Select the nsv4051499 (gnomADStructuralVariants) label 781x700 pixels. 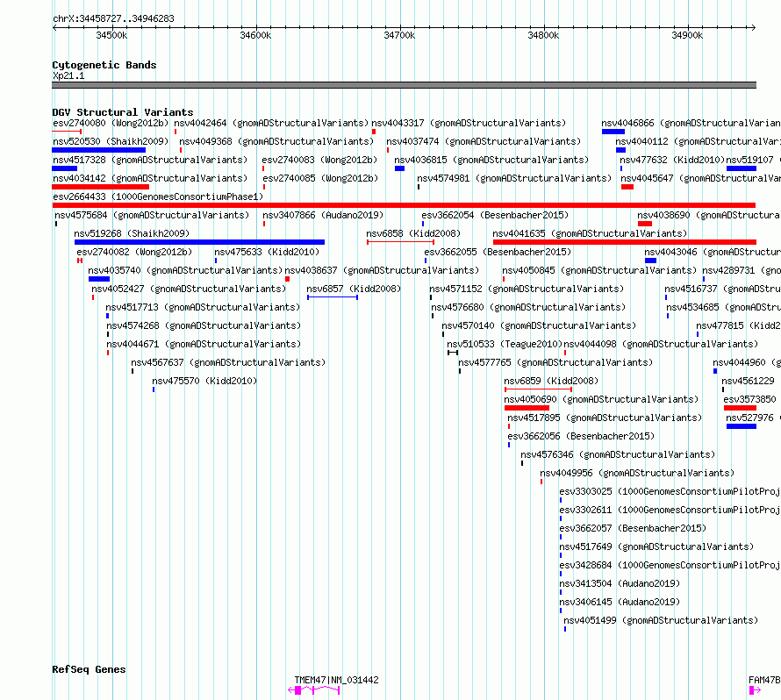[661, 620]
